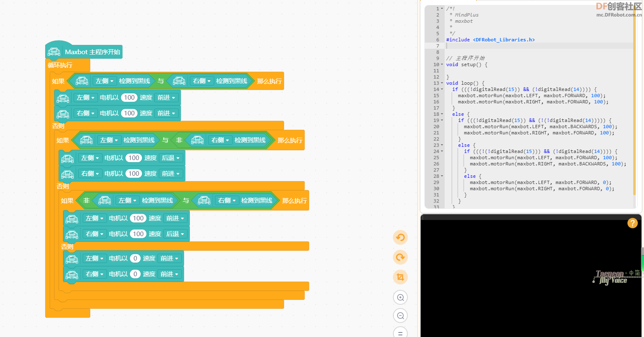Fold the else block at code line 23
Image resolution: width=644 pixels, height=337 pixels.
tap(442, 145)
